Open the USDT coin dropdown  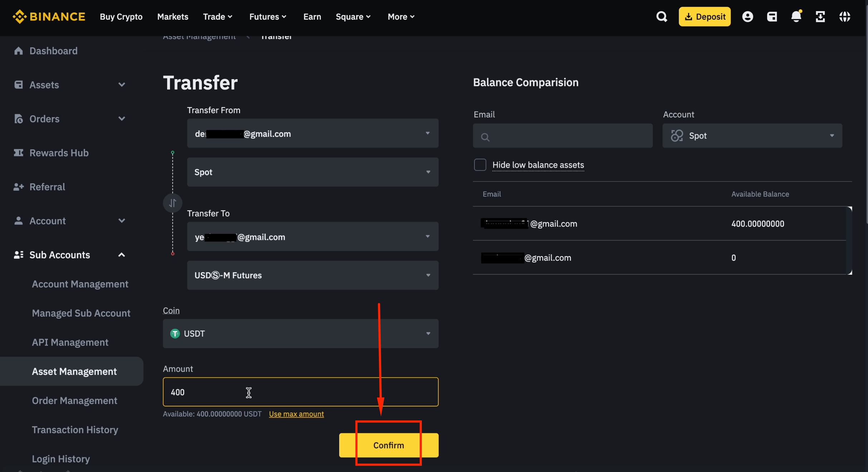coord(301,333)
